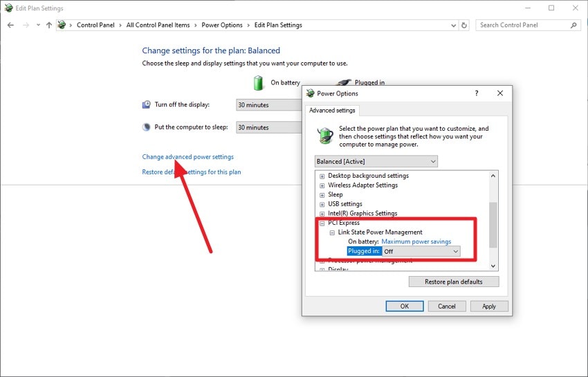Viewport: 588px width, 377px height.
Task: Open the recent locations dropdown arrow
Action: coord(38,25)
